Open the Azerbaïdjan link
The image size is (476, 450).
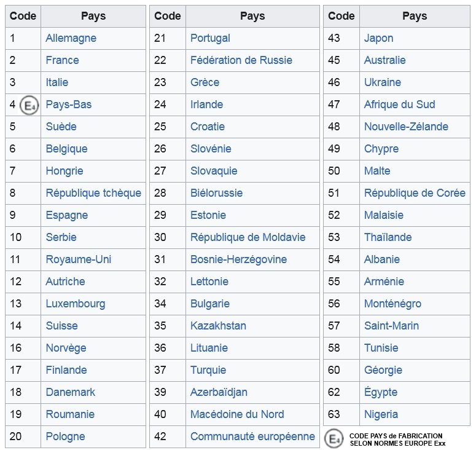(x=219, y=392)
